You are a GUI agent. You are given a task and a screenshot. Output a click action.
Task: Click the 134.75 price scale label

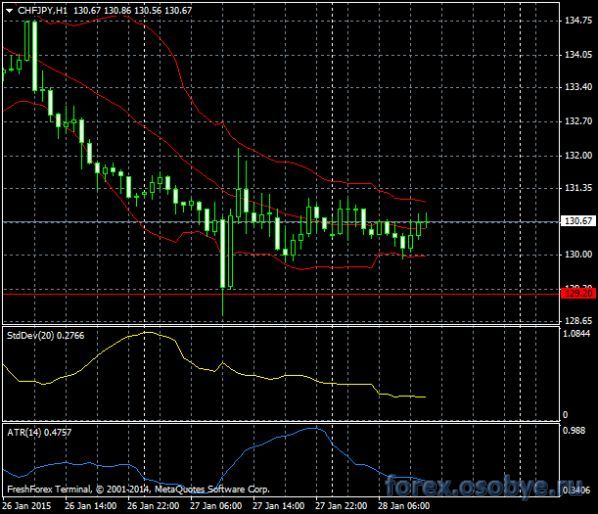pyautogui.click(x=578, y=21)
